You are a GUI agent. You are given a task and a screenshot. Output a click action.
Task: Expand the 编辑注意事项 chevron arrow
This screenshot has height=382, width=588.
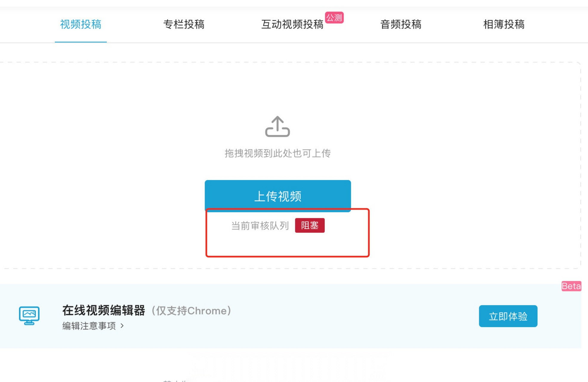click(122, 326)
